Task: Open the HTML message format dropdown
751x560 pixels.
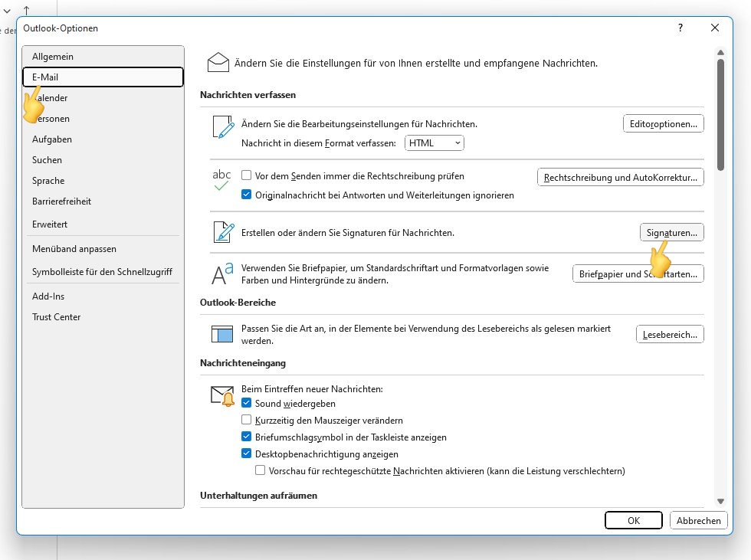Action: pyautogui.click(x=435, y=143)
